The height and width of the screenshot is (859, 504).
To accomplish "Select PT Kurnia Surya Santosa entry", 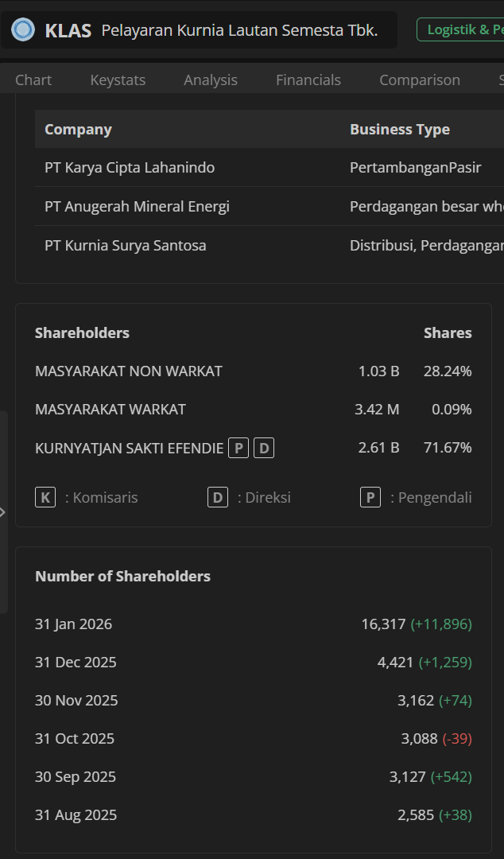I will (125, 245).
